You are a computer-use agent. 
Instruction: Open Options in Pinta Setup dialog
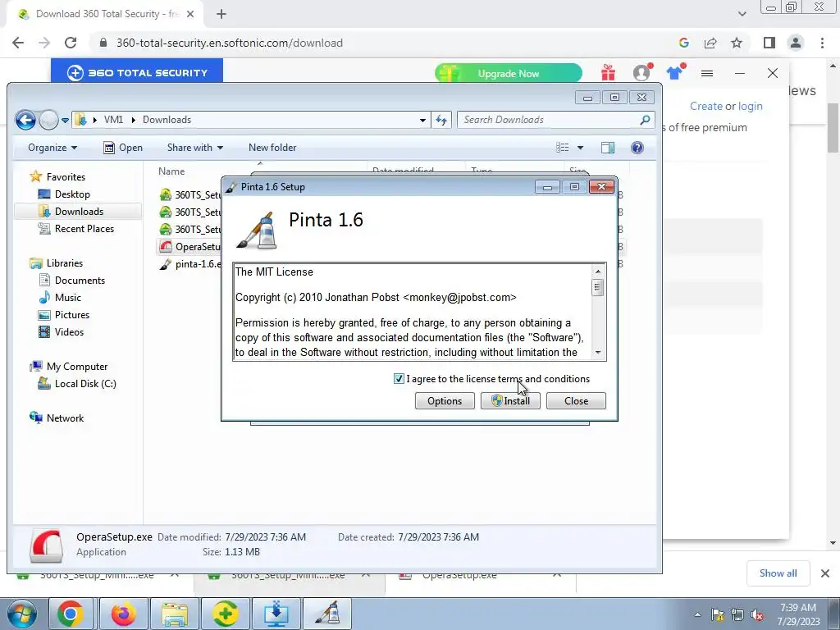(445, 400)
